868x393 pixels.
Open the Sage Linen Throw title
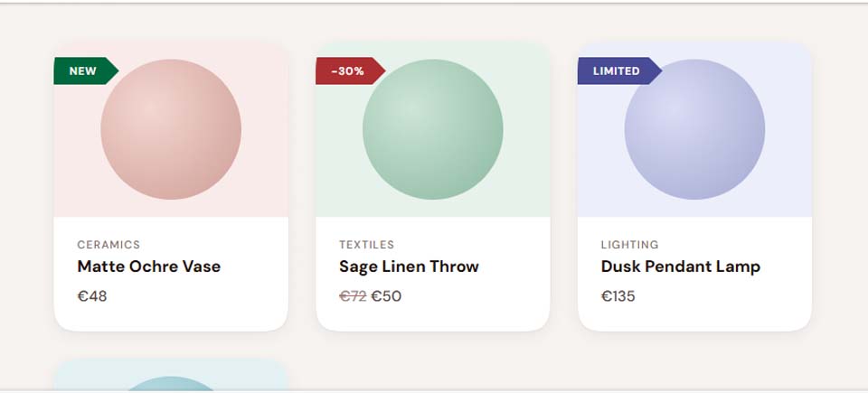[409, 267]
